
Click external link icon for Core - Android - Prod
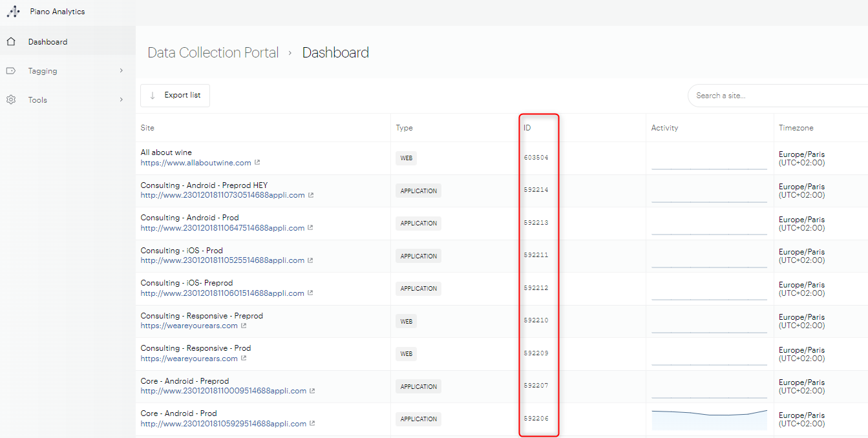pyautogui.click(x=313, y=424)
